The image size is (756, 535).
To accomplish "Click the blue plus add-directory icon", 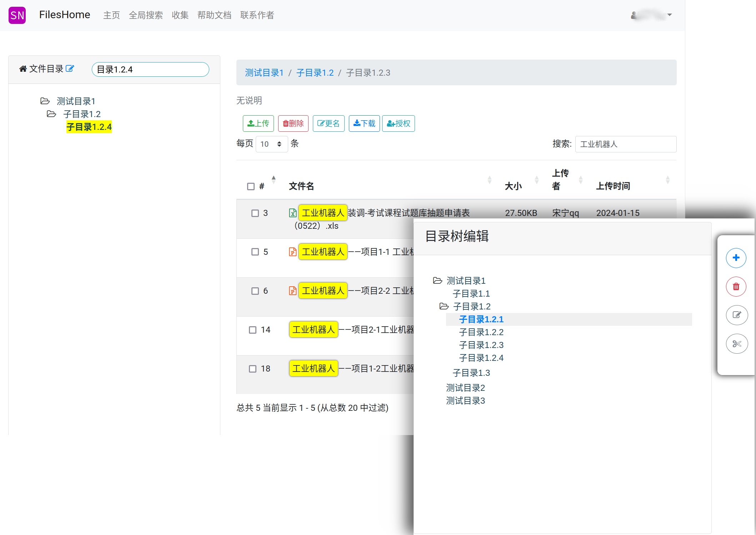I will 736,258.
